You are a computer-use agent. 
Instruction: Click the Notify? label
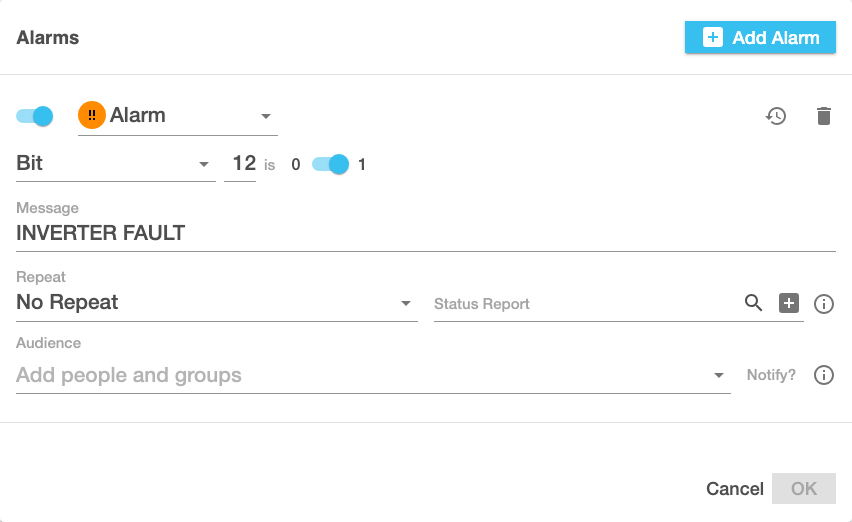[x=771, y=375]
